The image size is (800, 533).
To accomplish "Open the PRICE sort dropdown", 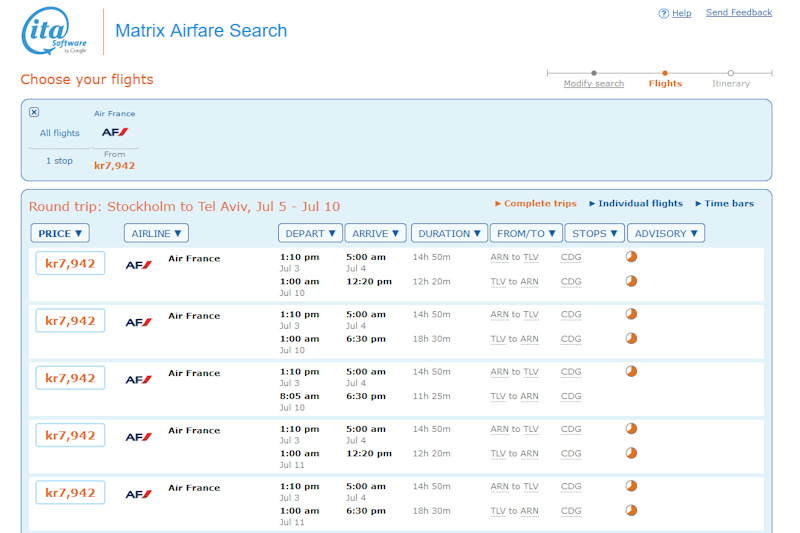I will tap(60, 233).
